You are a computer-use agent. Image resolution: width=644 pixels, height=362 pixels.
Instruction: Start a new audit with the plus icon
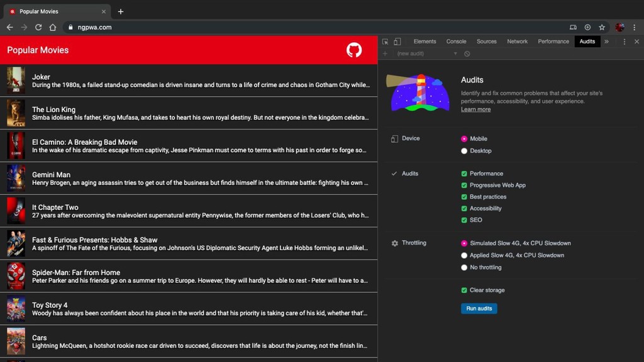(x=385, y=54)
